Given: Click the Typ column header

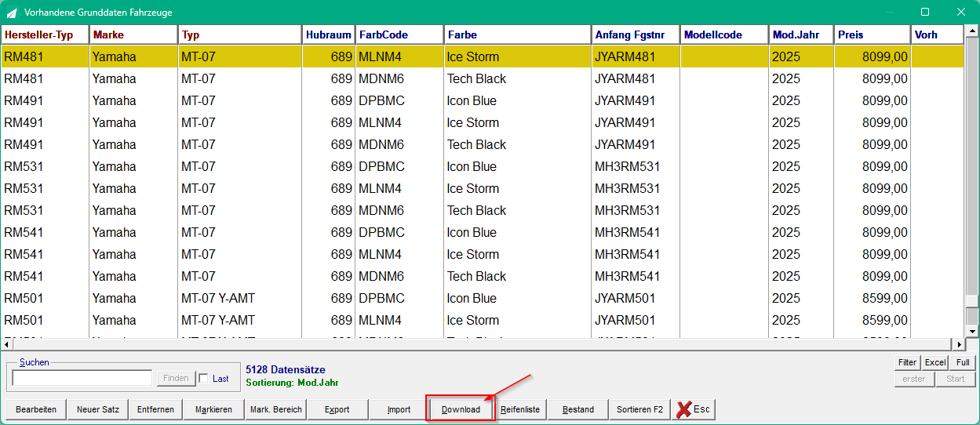Looking at the screenshot, I should pos(240,35).
